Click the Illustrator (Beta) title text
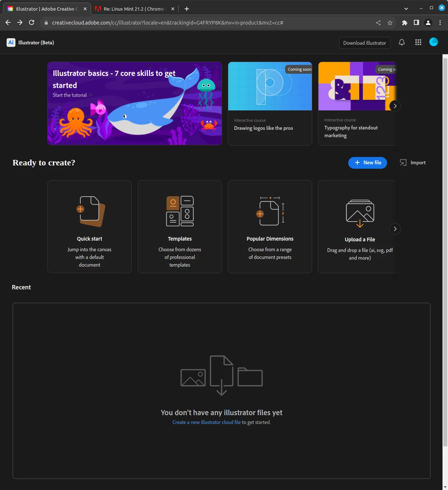This screenshot has height=490, width=448. tap(36, 43)
